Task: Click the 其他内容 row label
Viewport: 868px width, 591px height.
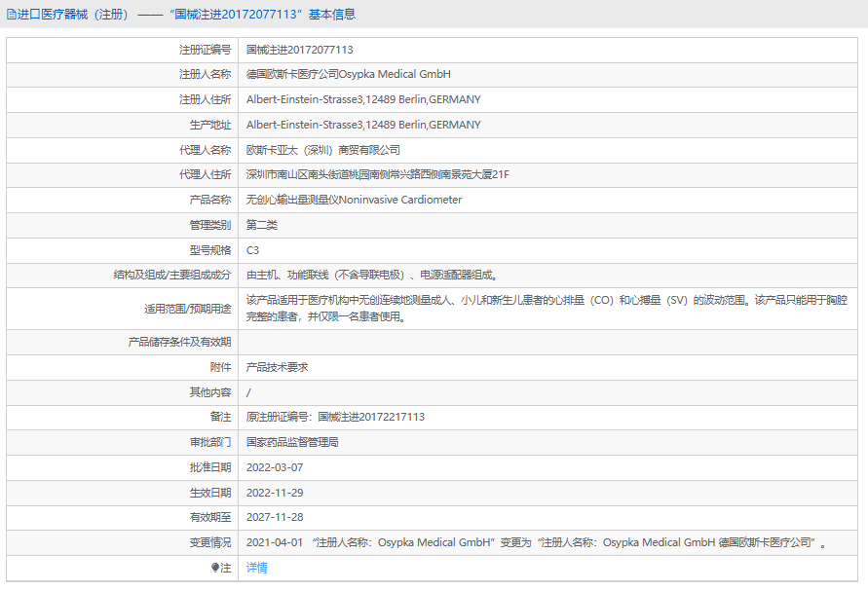Action: 210,393
